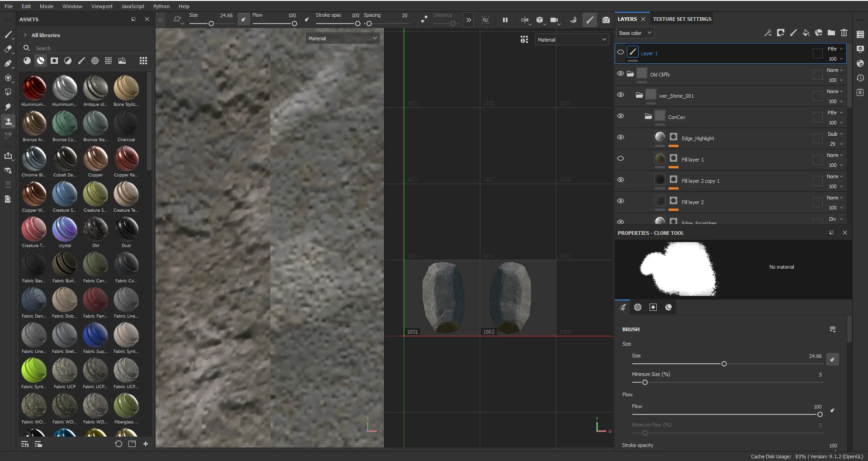This screenshot has width=868, height=461.
Task: Filter assets by brushes icon
Action: click(x=81, y=61)
